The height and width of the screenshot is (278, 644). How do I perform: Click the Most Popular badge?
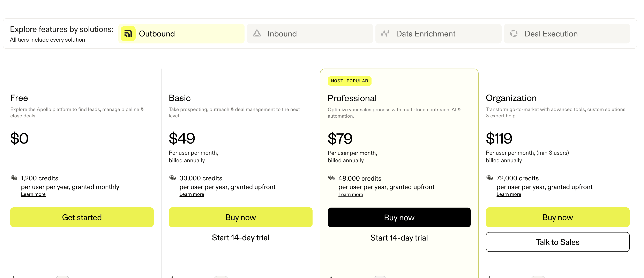point(349,81)
